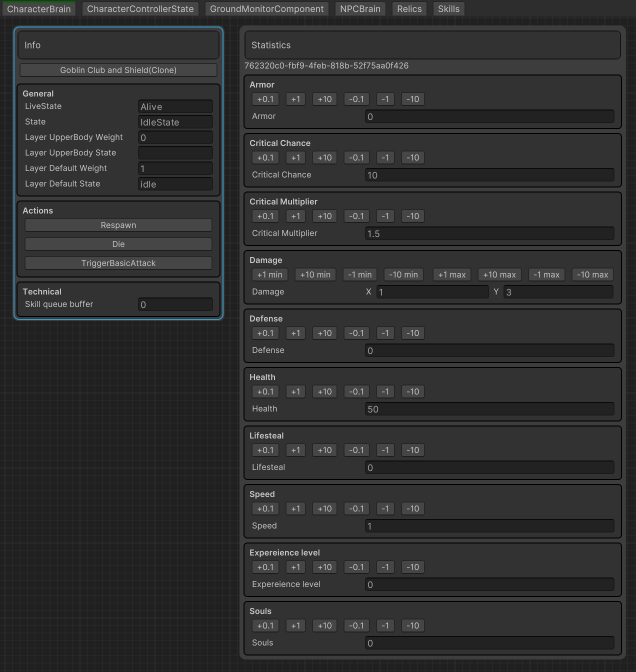The width and height of the screenshot is (636, 672).
Task: Add +10 to Souls
Action: coord(324,625)
